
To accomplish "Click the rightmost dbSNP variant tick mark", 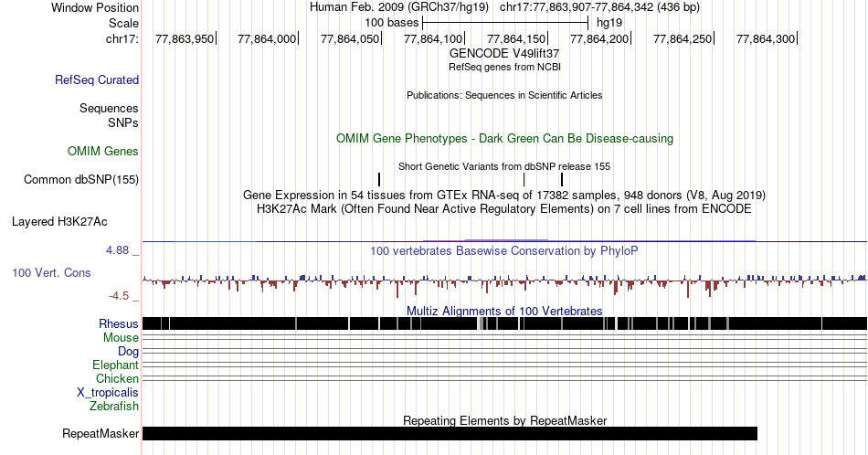I will pos(562,179).
